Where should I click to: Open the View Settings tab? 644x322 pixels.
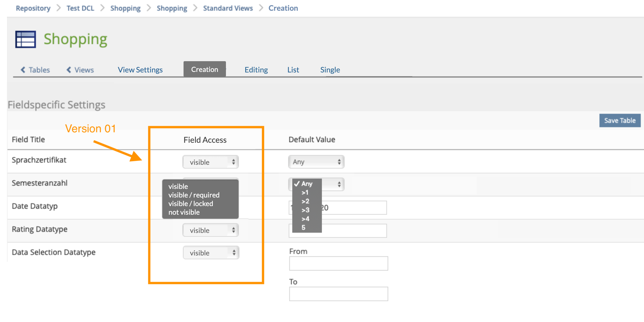click(140, 70)
